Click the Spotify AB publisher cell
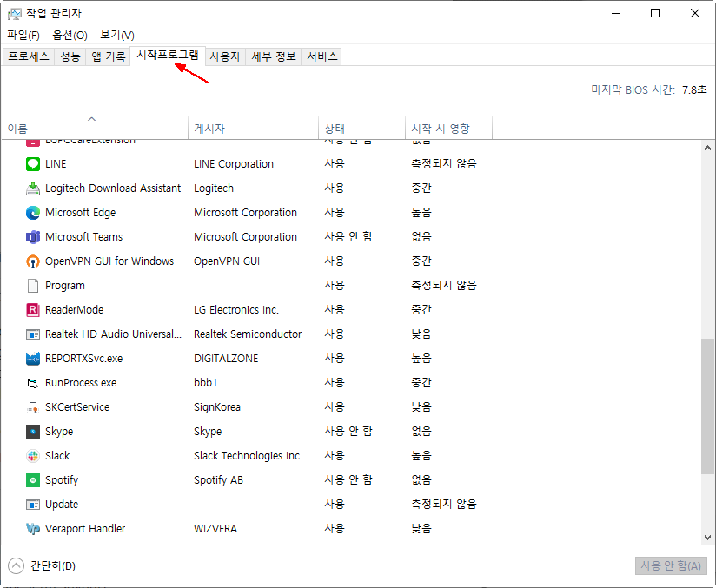The image size is (716, 588). [x=218, y=480]
